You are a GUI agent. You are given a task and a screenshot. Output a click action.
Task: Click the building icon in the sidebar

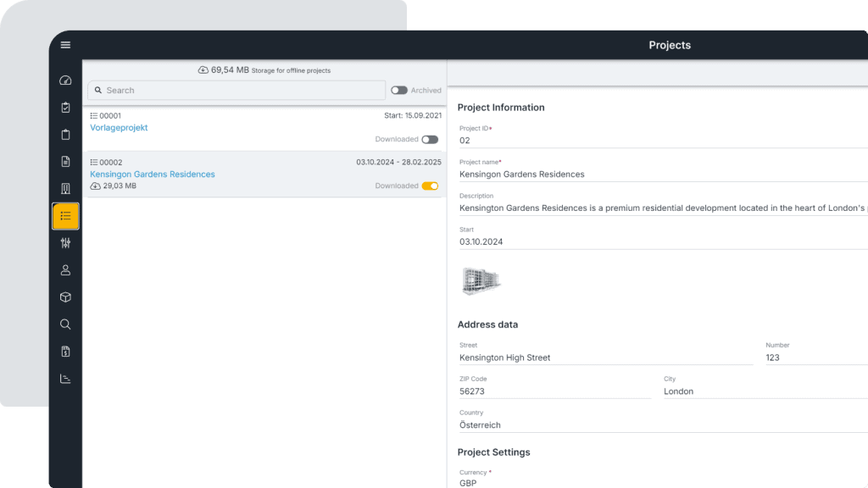point(65,187)
